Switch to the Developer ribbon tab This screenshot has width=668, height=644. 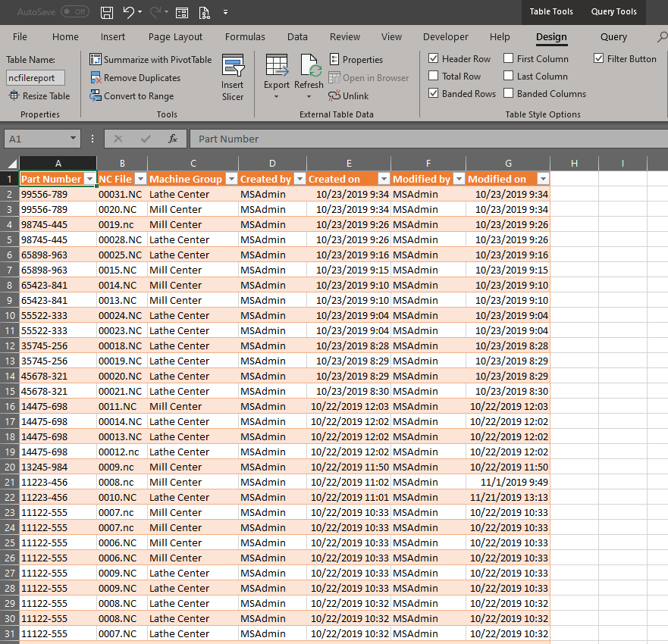coord(446,37)
